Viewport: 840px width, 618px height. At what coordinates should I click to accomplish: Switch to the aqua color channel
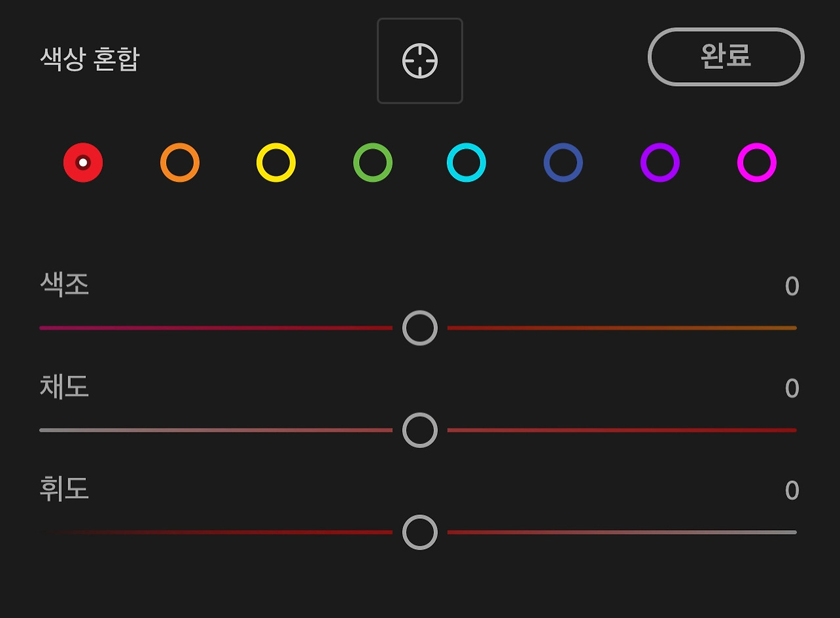[467, 163]
